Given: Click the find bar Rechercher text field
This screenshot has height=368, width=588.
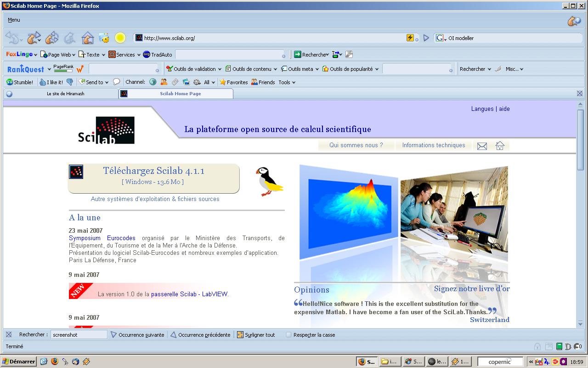Looking at the screenshot, I should pos(79,335).
